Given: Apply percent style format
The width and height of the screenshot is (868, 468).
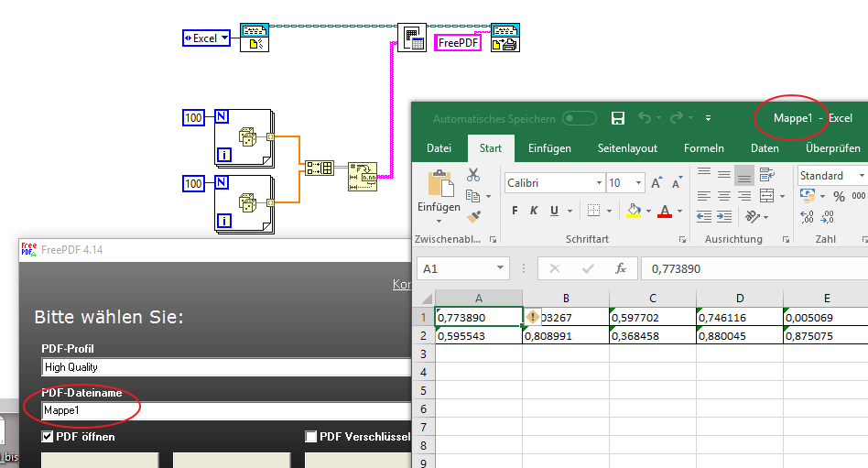Looking at the screenshot, I should coord(840,196).
